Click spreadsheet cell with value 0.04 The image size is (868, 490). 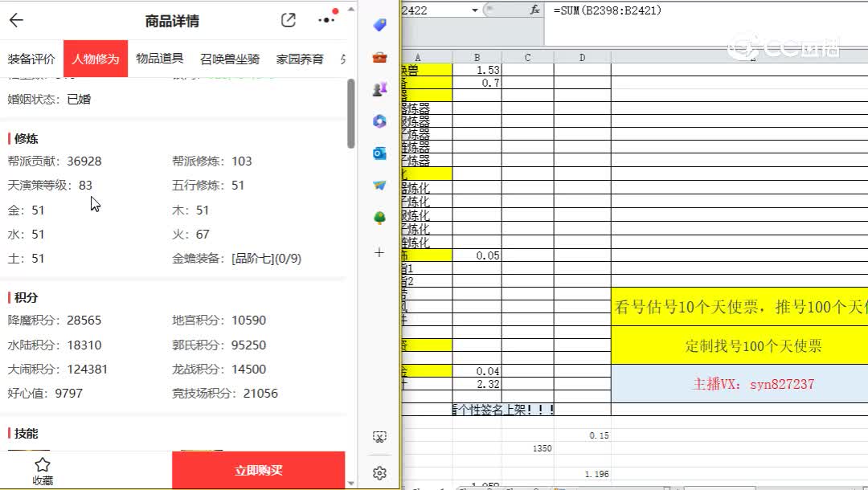tap(477, 371)
